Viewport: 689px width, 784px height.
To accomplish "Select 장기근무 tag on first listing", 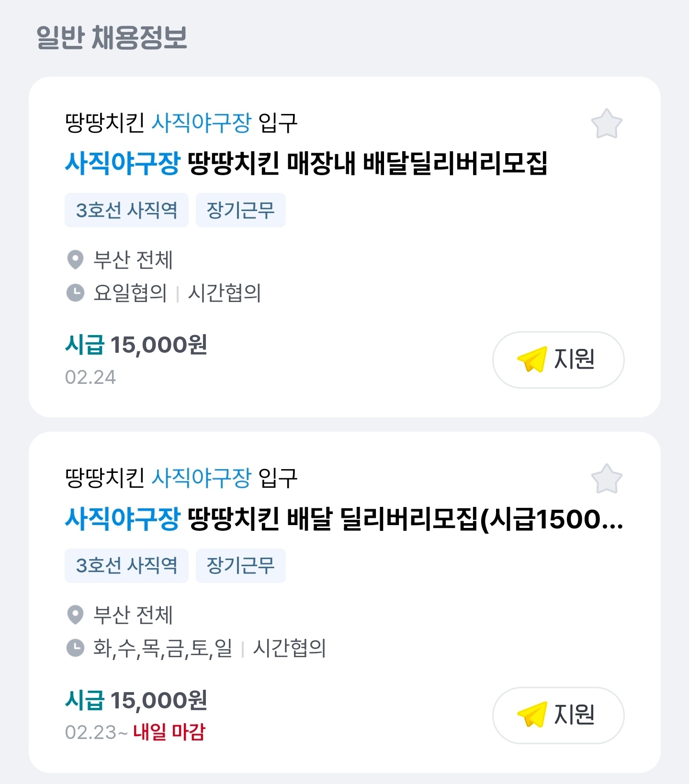I will click(240, 210).
